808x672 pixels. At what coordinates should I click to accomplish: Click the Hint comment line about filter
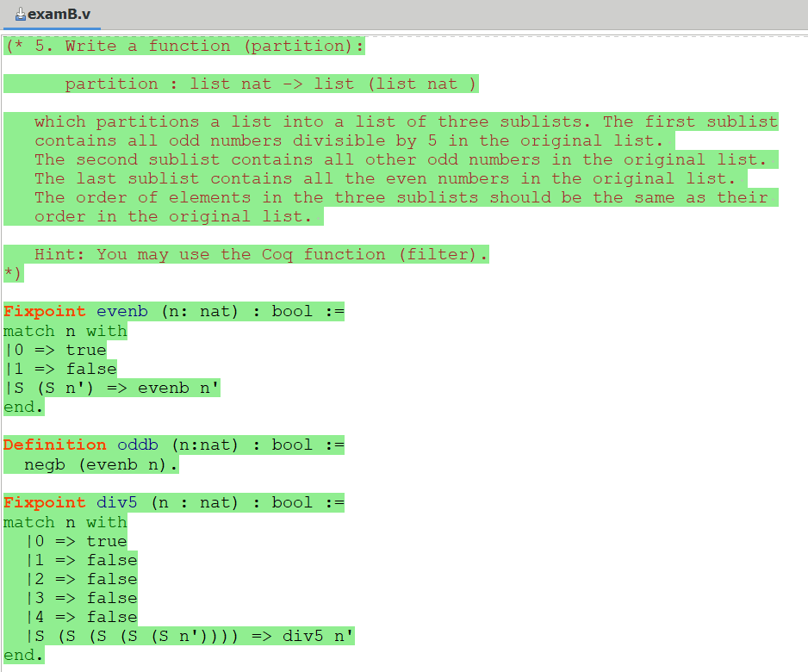pos(261,254)
